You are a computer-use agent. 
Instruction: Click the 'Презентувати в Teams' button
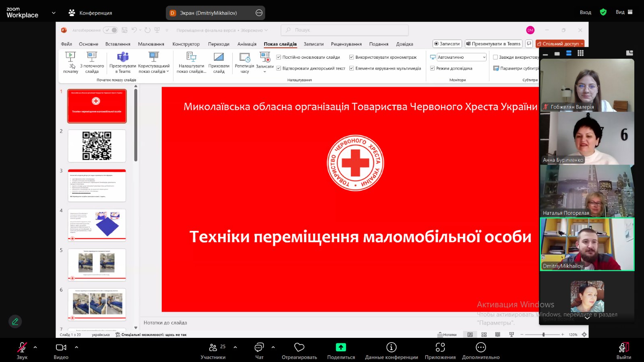coord(493,44)
